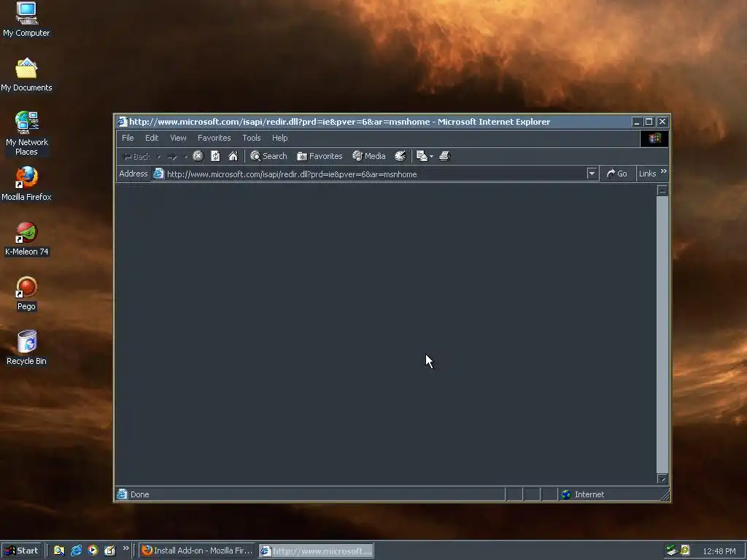The height and width of the screenshot is (560, 747).
Task: Select the Pego desktop shortcut
Action: [x=26, y=293]
